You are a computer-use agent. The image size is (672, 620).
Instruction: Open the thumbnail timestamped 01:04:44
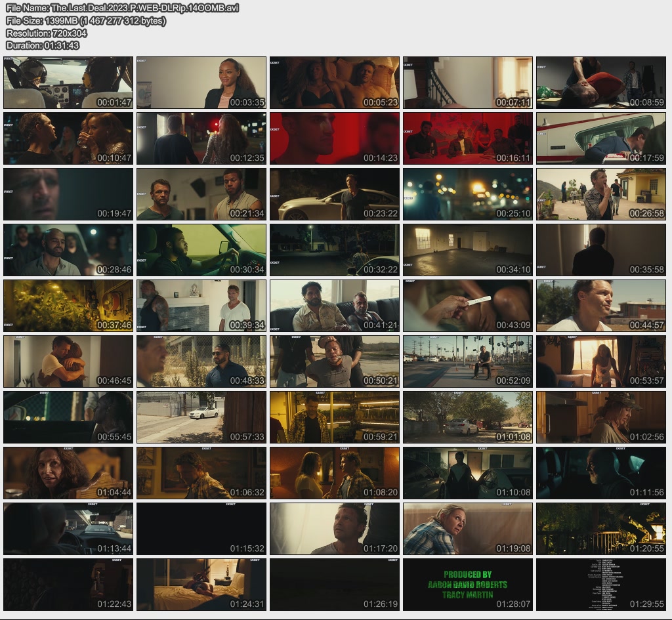pyautogui.click(x=68, y=473)
